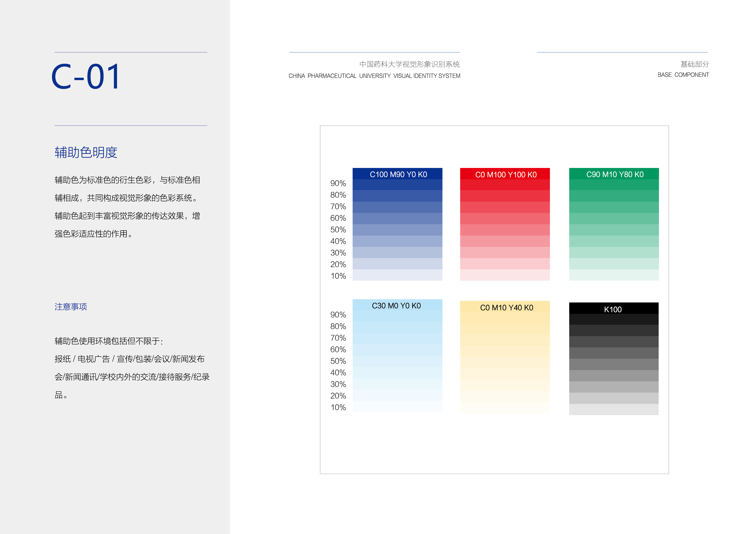This screenshot has height=534, width=756.
Task: Click the 50% label in the top row
Action: (x=338, y=230)
